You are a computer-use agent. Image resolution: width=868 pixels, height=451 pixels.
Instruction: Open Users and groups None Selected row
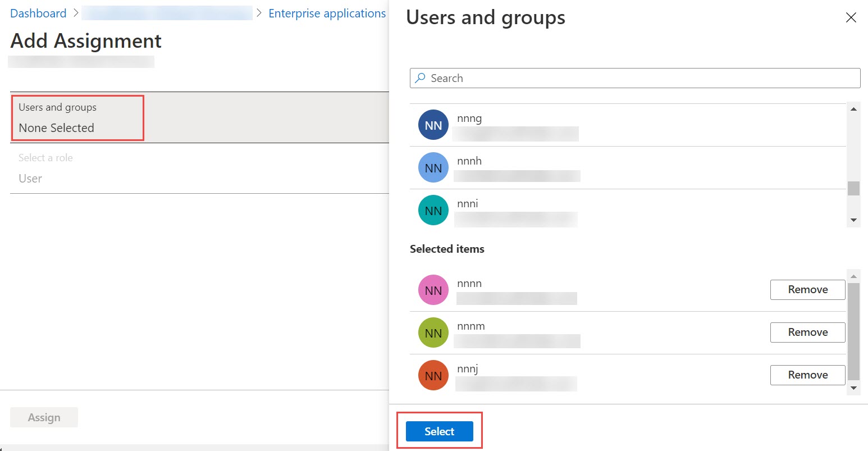click(199, 117)
